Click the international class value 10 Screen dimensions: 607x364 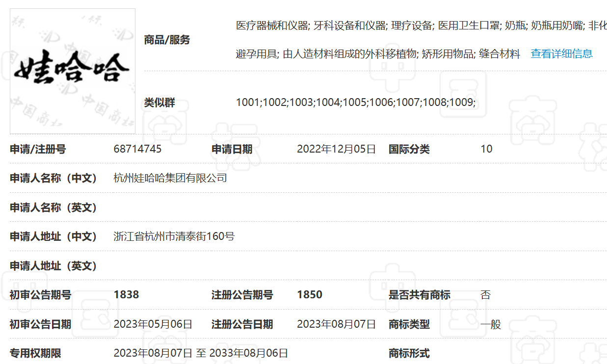pyautogui.click(x=486, y=149)
